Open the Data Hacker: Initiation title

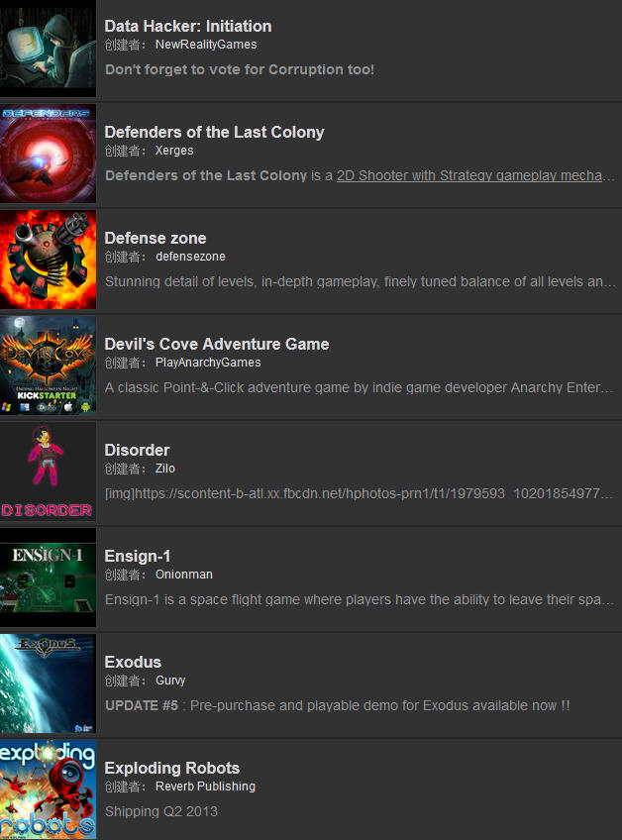(x=188, y=26)
